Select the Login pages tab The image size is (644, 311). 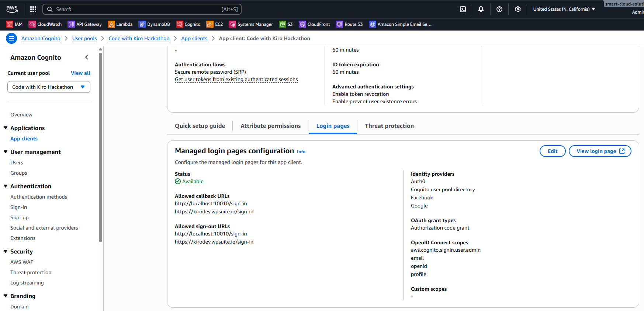coord(333,126)
